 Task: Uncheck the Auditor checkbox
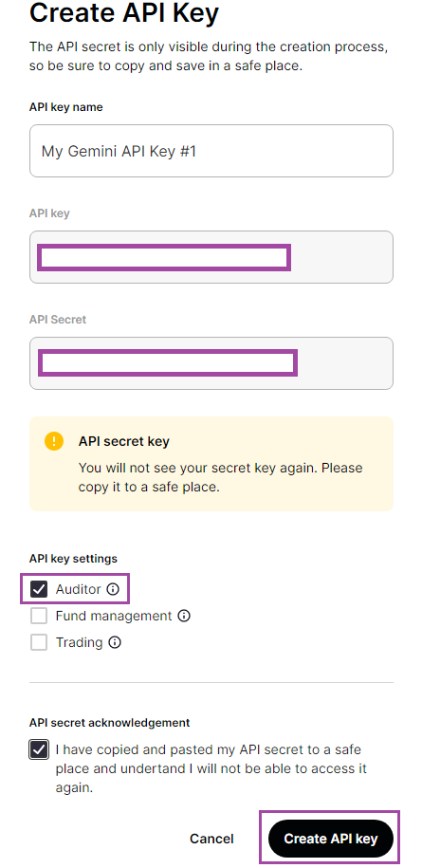pos(39,589)
